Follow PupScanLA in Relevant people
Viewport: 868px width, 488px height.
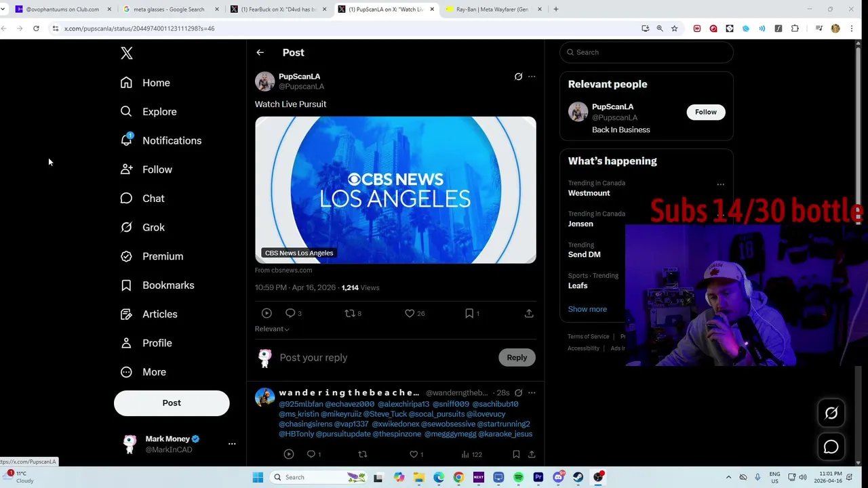point(705,112)
